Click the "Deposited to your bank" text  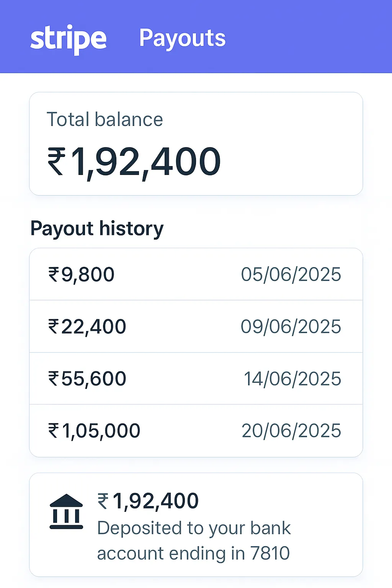[194, 528]
